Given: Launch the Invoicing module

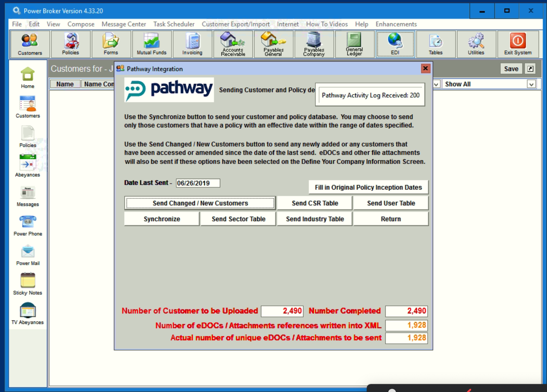Looking at the screenshot, I should 192,44.
